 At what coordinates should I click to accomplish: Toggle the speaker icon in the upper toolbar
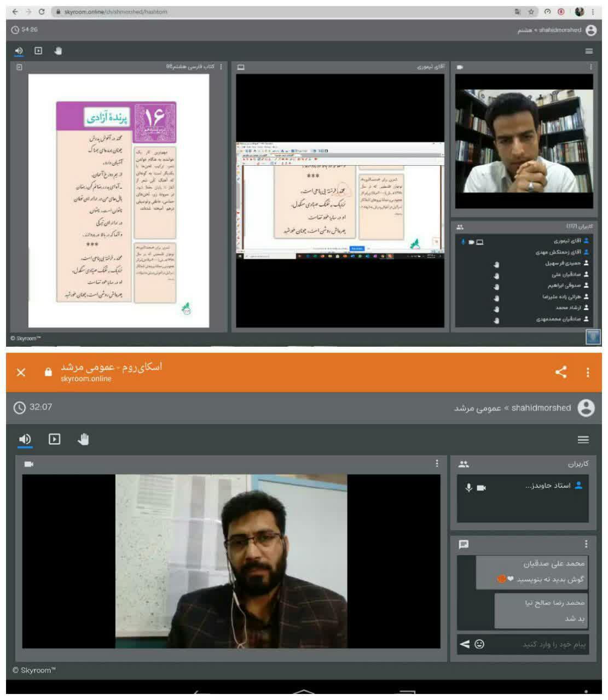[19, 51]
